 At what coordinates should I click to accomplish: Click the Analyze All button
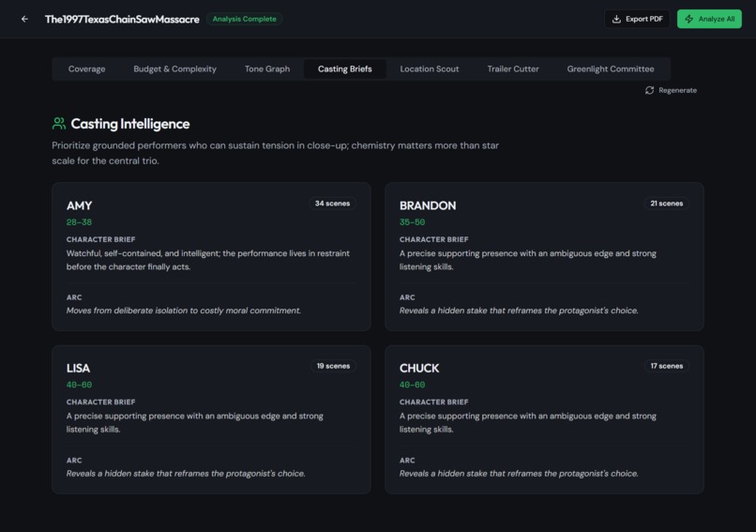point(709,19)
